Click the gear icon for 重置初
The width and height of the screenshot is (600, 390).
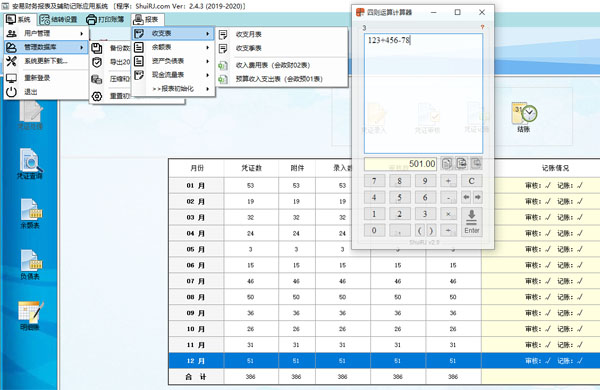tap(97, 96)
